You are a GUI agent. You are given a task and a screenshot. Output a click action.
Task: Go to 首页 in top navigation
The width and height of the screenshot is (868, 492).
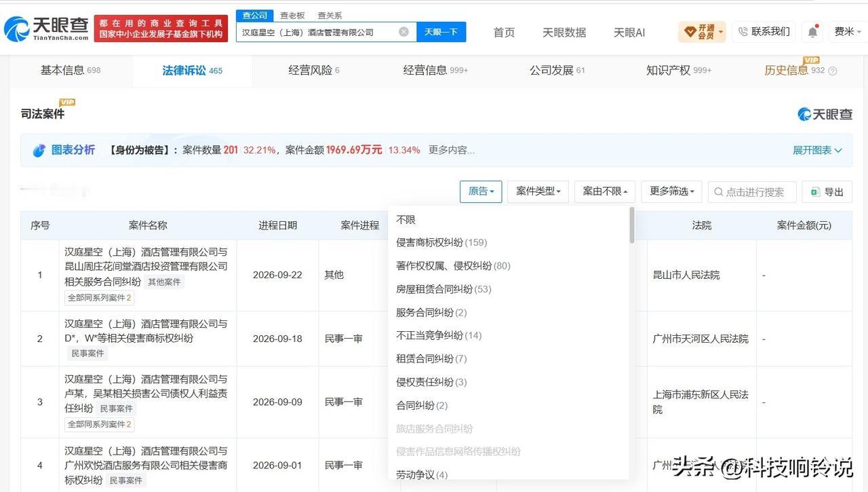tap(504, 33)
